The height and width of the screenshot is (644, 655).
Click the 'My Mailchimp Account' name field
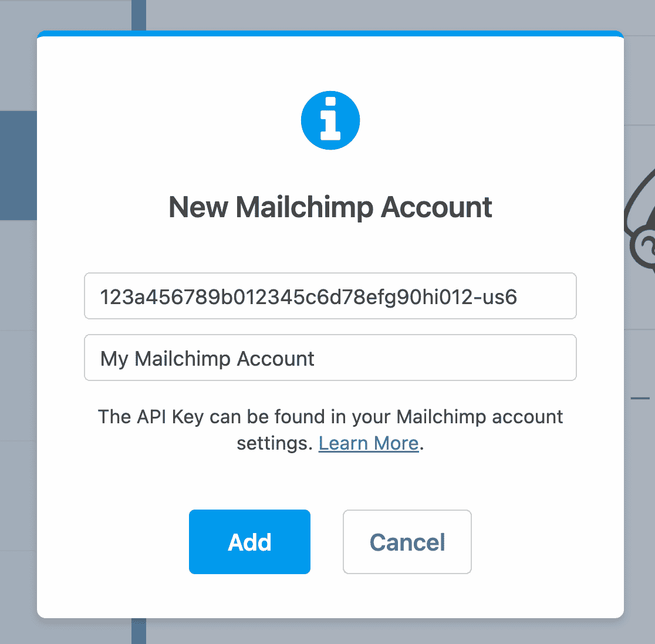point(330,358)
